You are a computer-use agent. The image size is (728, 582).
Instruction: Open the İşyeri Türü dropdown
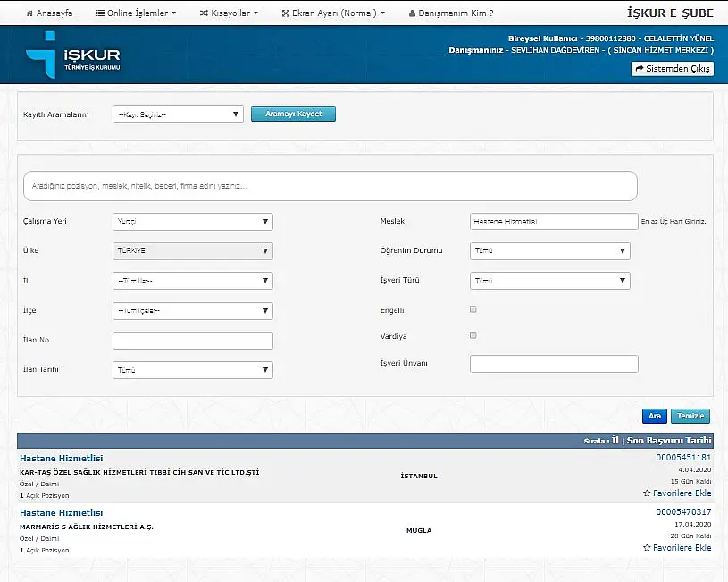coord(549,281)
